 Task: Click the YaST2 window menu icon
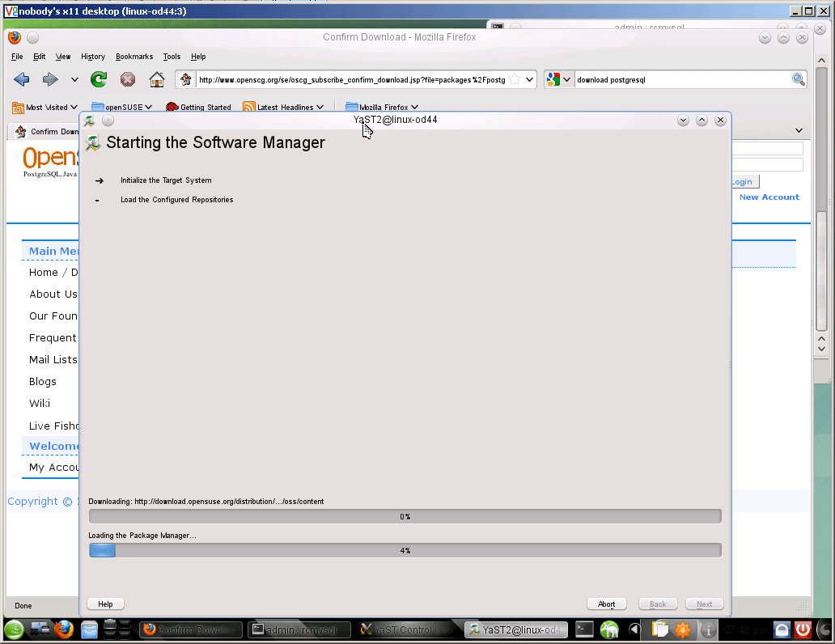pyautogui.click(x=90, y=121)
